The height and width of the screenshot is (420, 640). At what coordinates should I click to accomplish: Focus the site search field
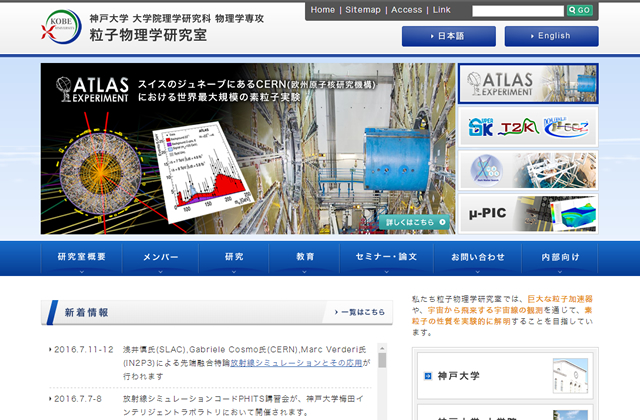(518, 11)
